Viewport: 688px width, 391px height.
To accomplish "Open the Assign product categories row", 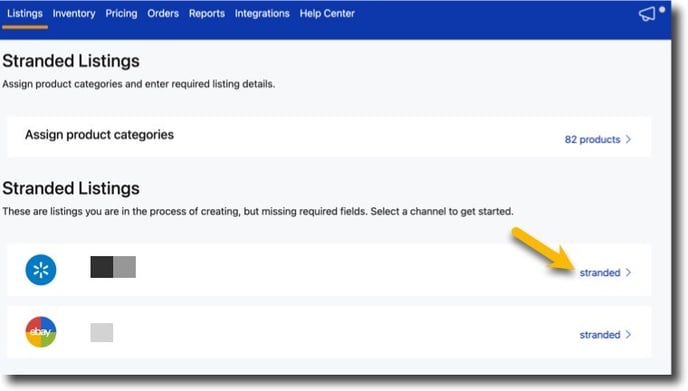I will 329,137.
